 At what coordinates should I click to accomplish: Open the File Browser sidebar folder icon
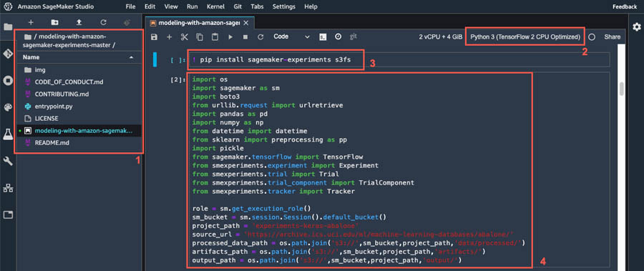(x=8, y=27)
